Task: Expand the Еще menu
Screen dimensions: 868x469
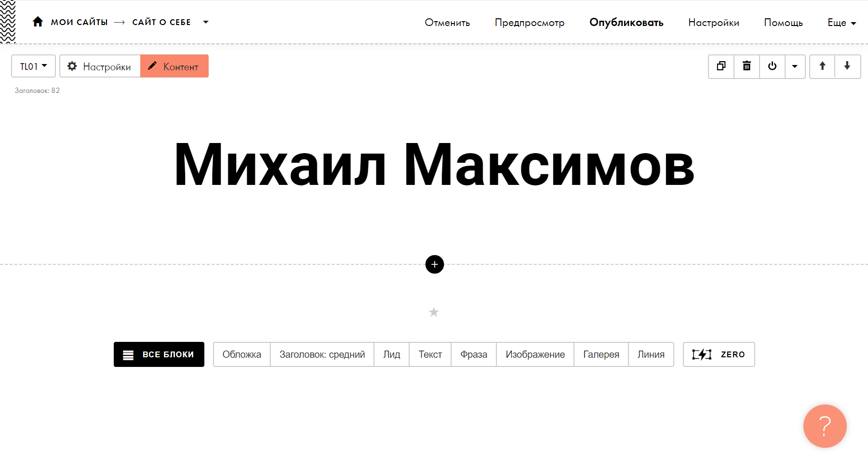Action: [x=841, y=23]
